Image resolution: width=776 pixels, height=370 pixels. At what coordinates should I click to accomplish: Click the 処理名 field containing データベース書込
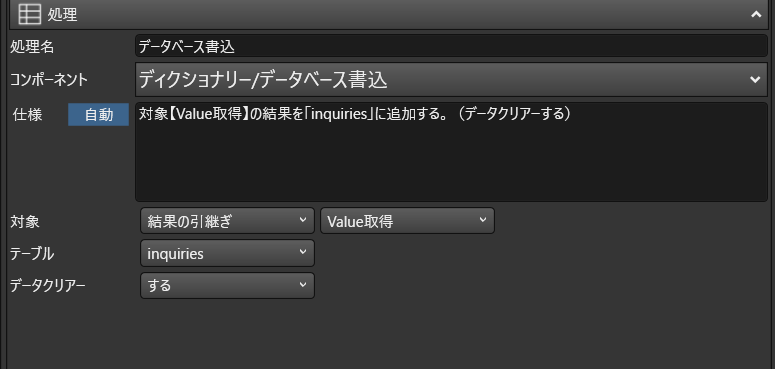pos(451,46)
